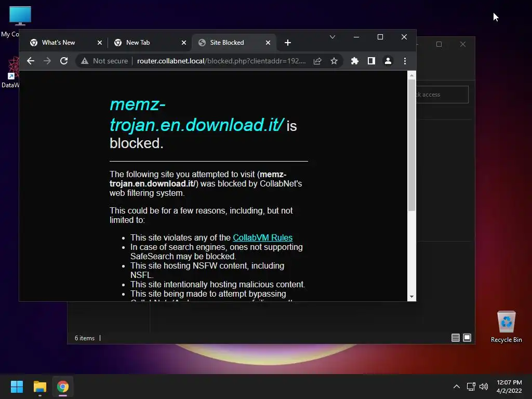Open the Extensions puzzle icon

point(354,61)
